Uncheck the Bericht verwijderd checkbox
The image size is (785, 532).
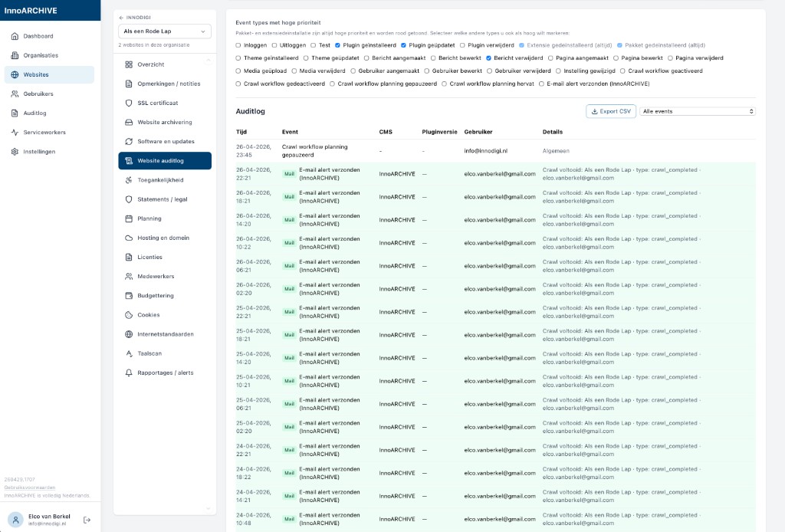[488, 58]
